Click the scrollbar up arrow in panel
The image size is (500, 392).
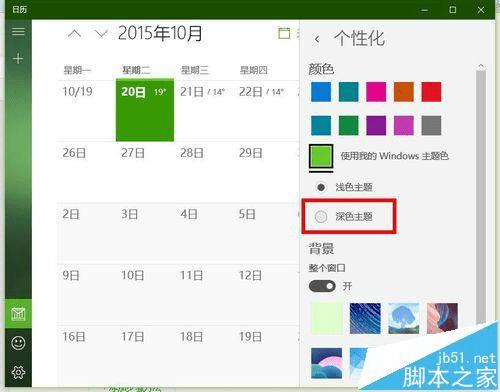pyautogui.click(x=481, y=66)
